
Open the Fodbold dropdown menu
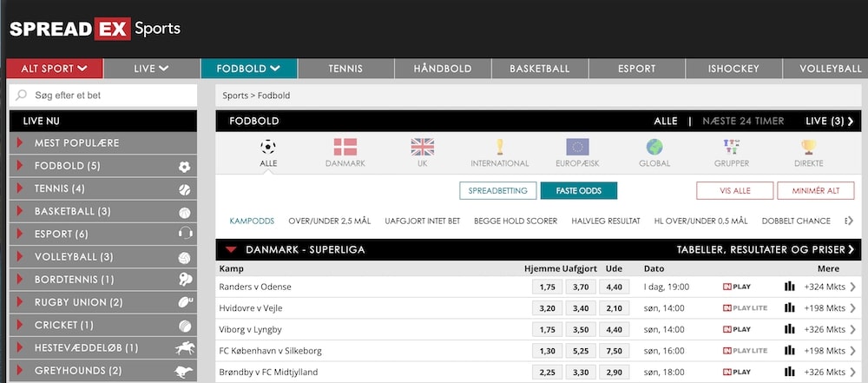point(248,69)
